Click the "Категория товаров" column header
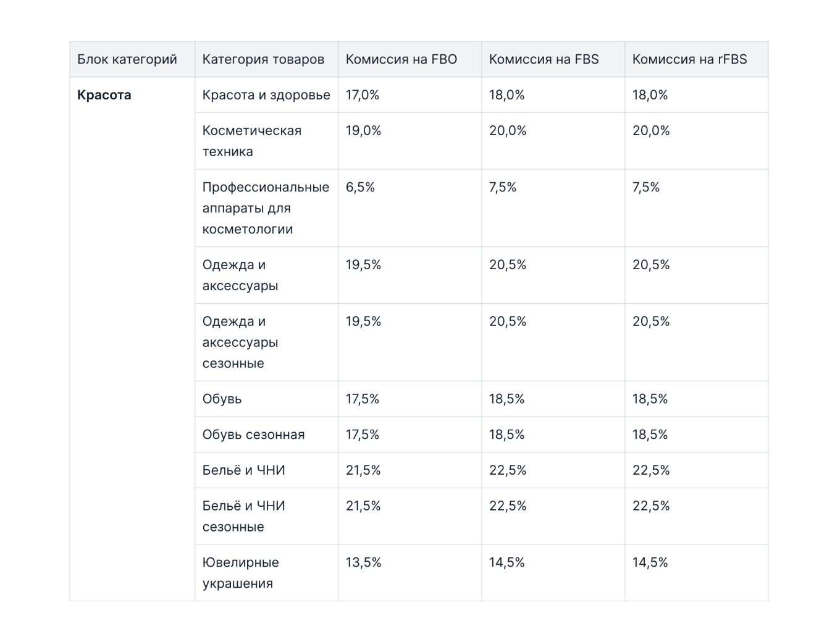840x642 pixels. 263,59
